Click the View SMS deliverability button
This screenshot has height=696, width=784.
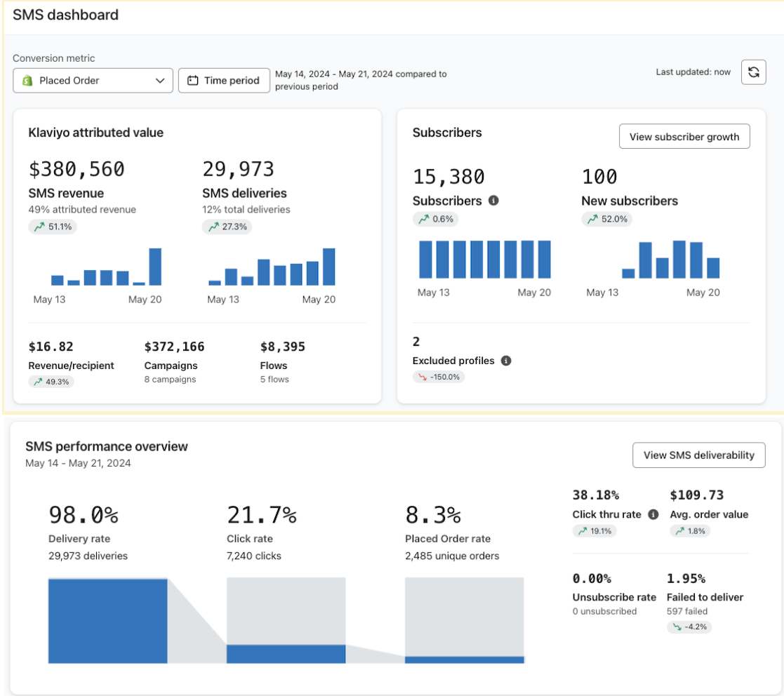(698, 455)
